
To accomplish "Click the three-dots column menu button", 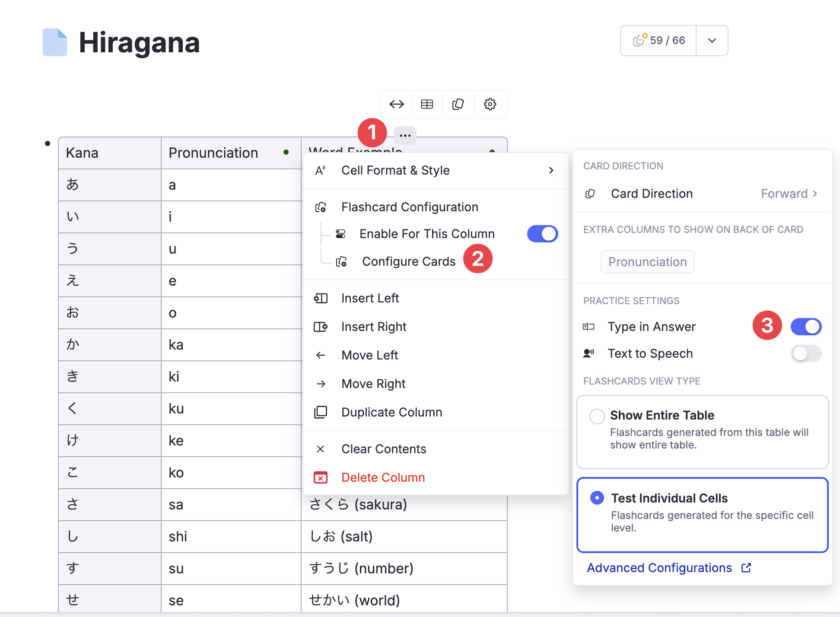I will click(x=405, y=136).
